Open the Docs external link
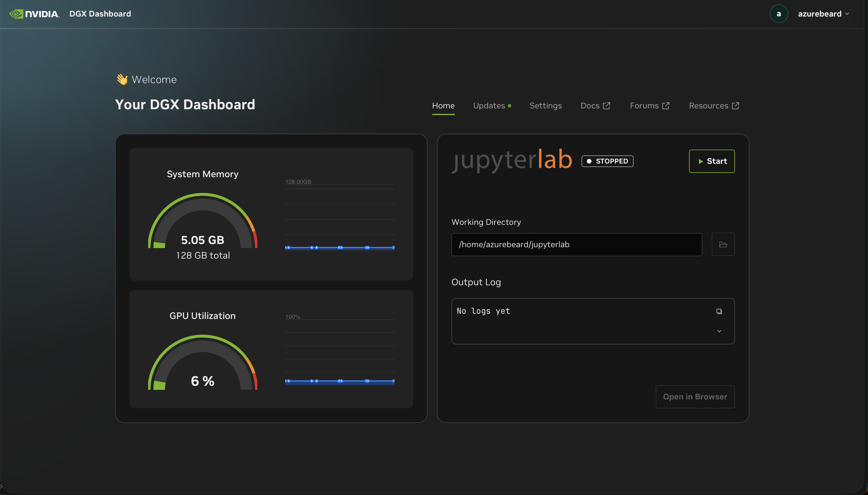 [x=596, y=106]
